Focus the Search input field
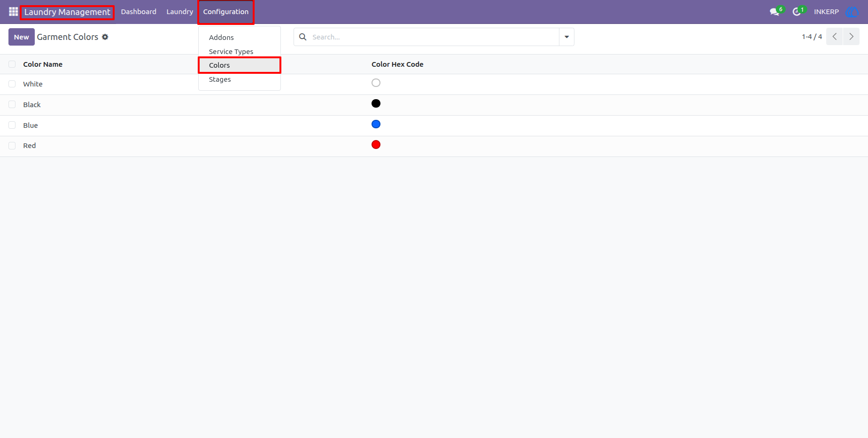The image size is (868, 438). coord(434,37)
